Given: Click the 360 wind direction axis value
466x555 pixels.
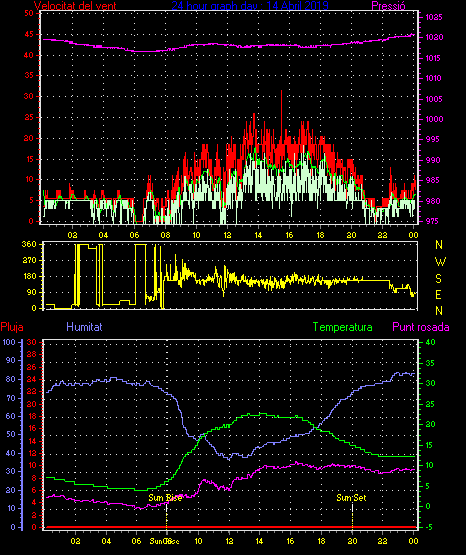Looking at the screenshot, I should click(x=29, y=244).
